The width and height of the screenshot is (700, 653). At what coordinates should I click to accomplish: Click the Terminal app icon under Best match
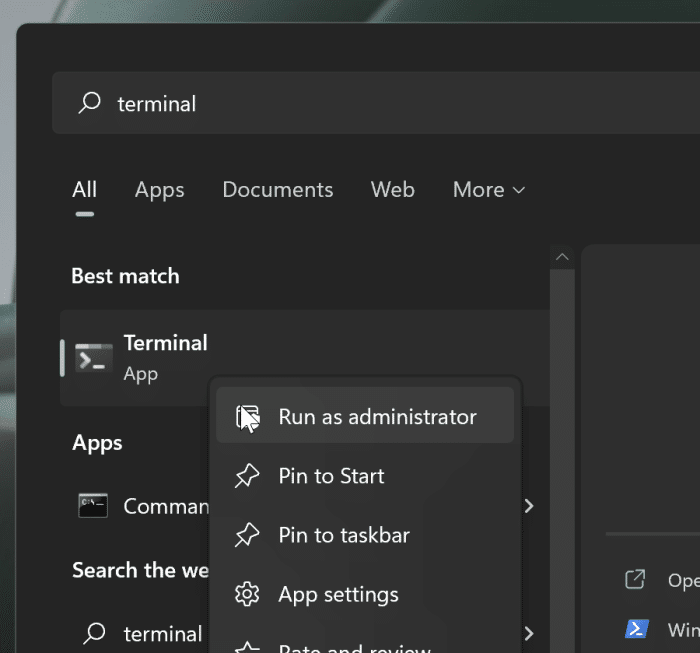94,358
